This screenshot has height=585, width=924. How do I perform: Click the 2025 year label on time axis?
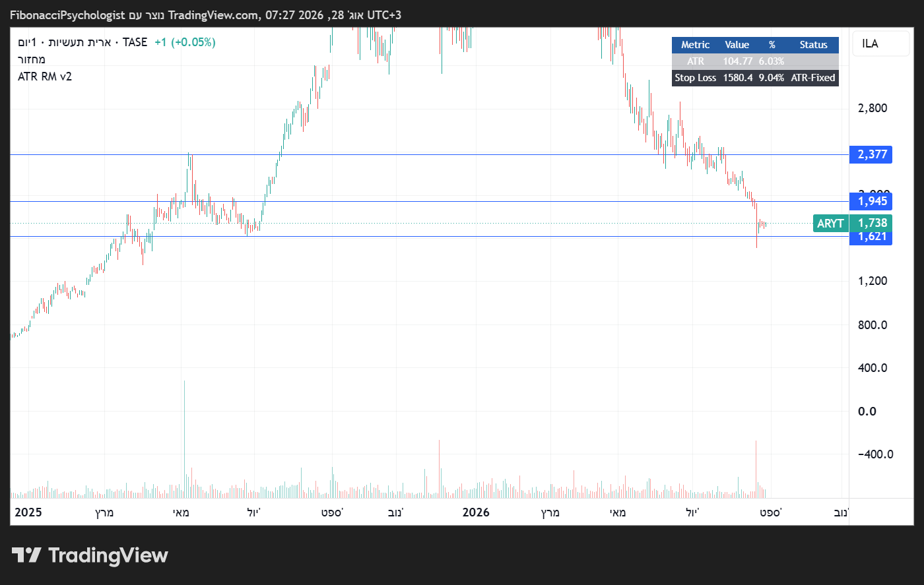(x=28, y=512)
